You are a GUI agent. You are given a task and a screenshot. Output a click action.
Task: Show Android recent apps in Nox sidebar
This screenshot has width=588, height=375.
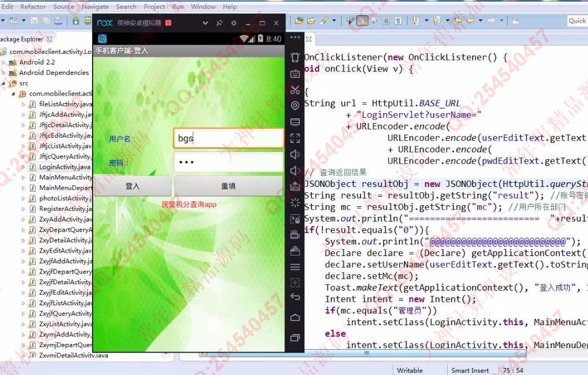[x=295, y=338]
